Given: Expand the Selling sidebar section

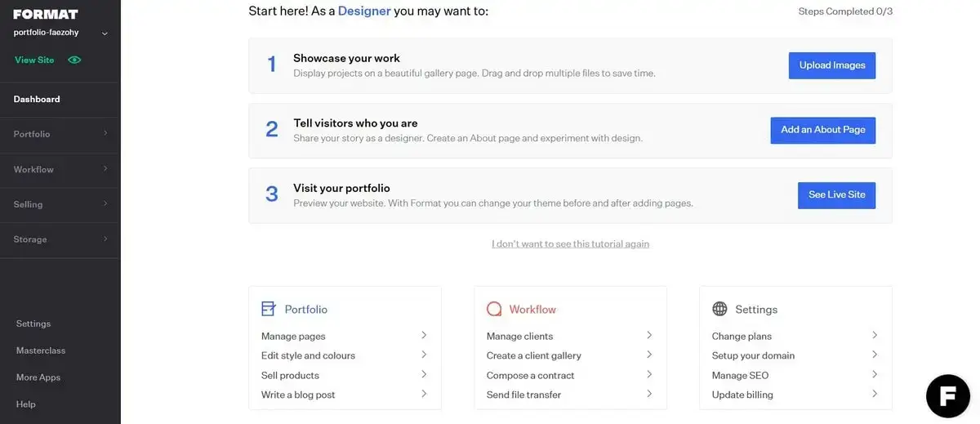Looking at the screenshot, I should [60, 204].
